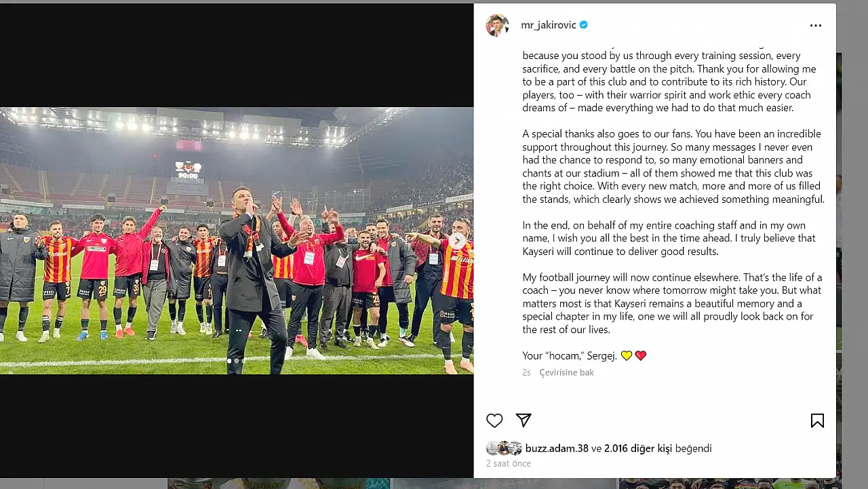This screenshot has width=868, height=489.
Task: Click the '2 saat önce' timestamp
Action: coord(508,464)
